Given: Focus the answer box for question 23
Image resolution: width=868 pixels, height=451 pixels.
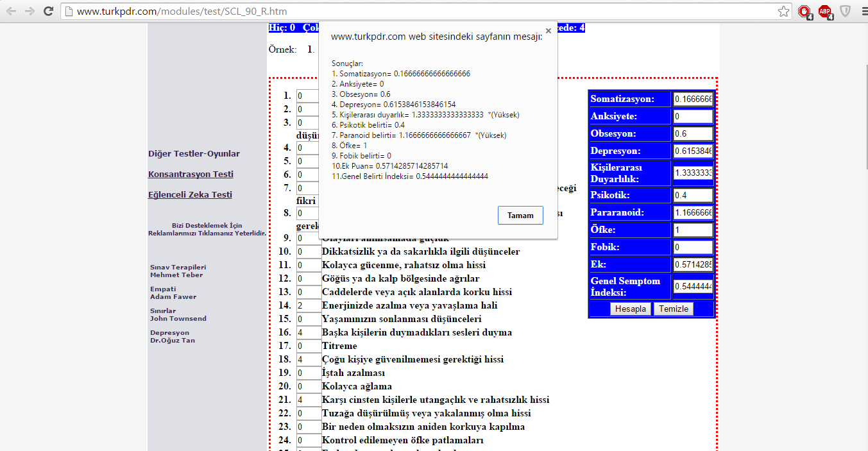Looking at the screenshot, I should pyautogui.click(x=309, y=427).
